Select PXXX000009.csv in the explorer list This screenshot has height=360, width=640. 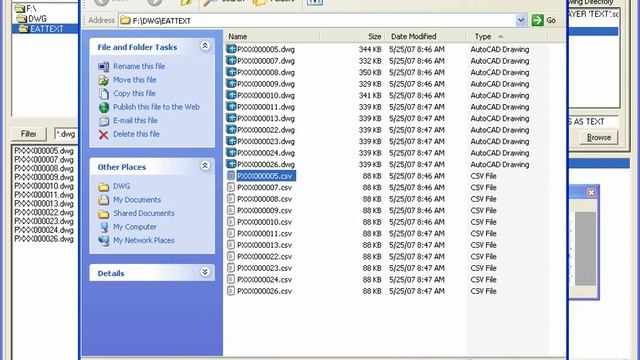coord(264,210)
